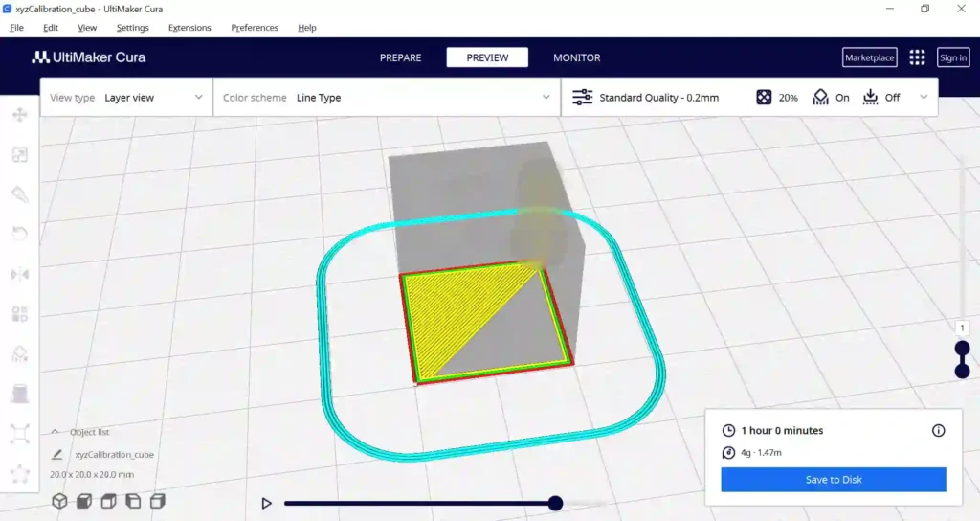980x521 pixels.
Task: Toggle the adhesion setting showing Off
Action: (881, 98)
